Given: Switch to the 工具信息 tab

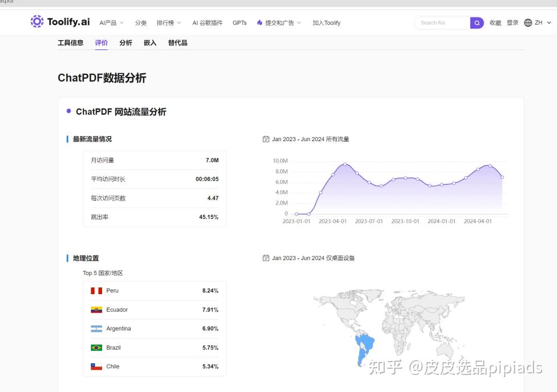Looking at the screenshot, I should (70, 43).
